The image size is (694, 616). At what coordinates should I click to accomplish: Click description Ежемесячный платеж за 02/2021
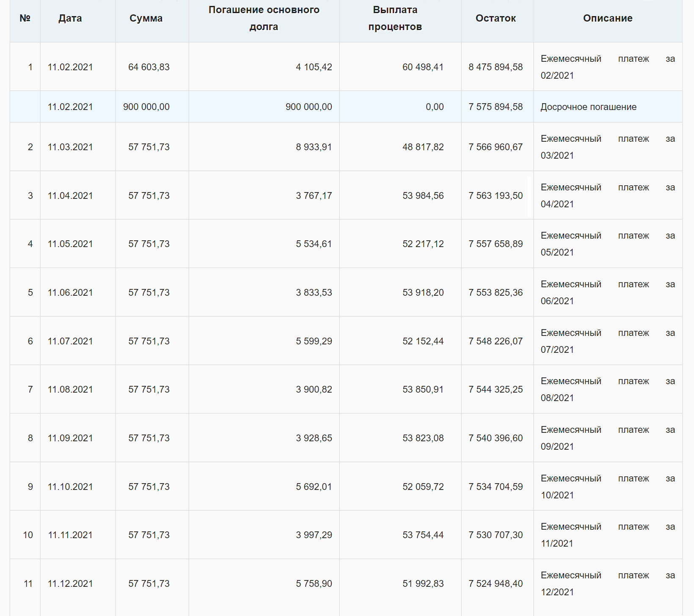[608, 67]
